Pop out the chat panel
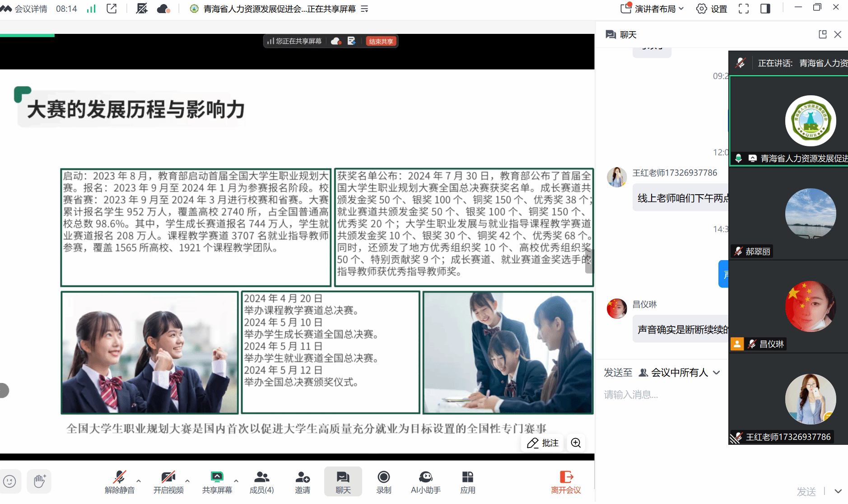 point(823,34)
